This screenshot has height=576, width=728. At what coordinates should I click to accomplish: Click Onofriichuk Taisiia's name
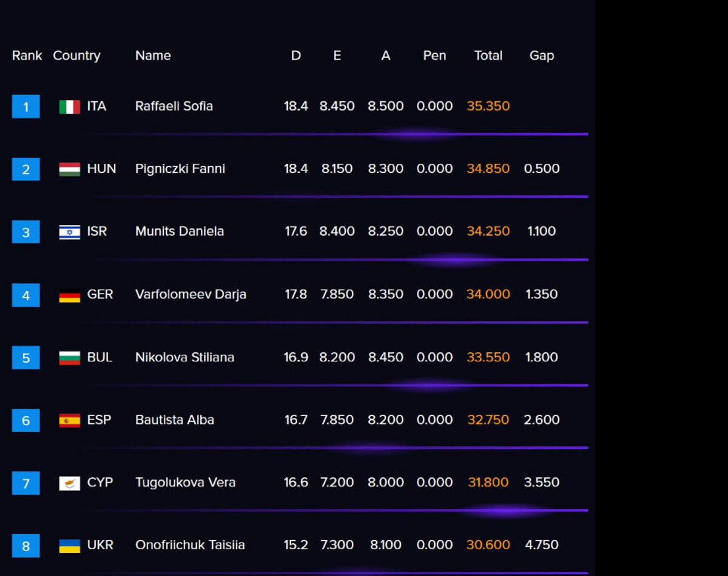(x=190, y=545)
